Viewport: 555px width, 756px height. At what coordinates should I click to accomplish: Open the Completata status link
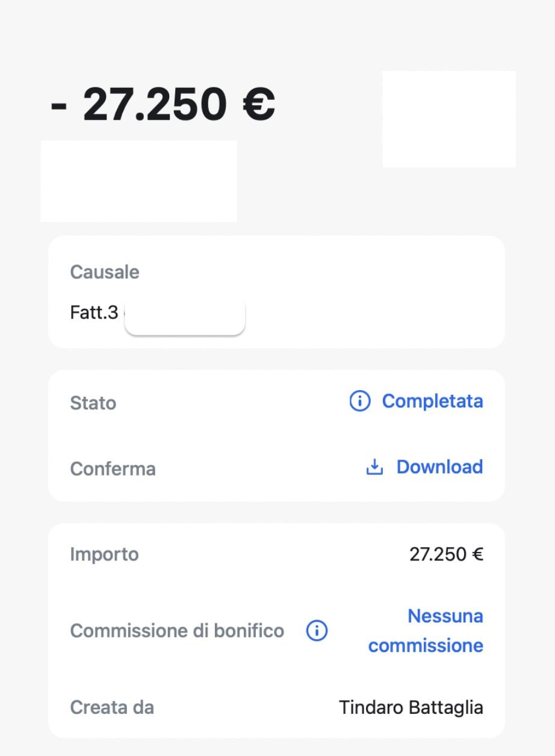pyautogui.click(x=432, y=401)
